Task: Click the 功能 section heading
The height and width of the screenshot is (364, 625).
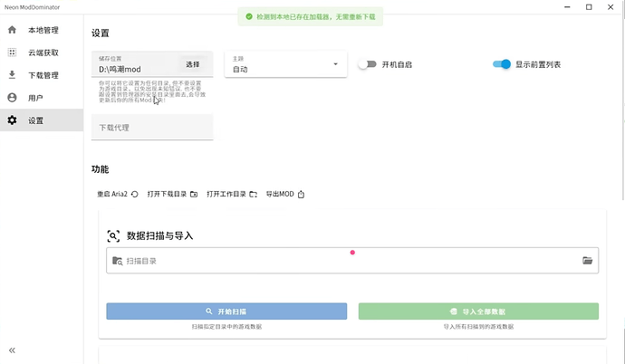Action: click(100, 169)
